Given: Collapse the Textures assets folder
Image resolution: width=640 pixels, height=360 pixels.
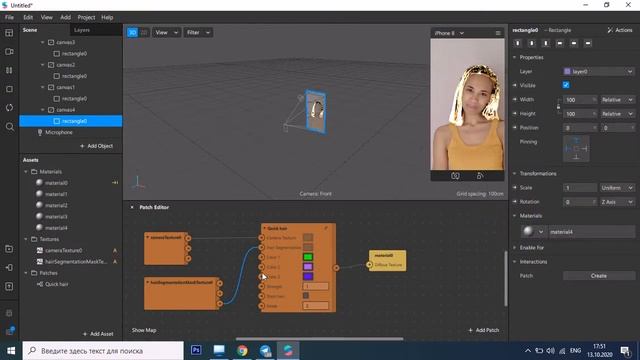Looking at the screenshot, I should coord(26,239).
